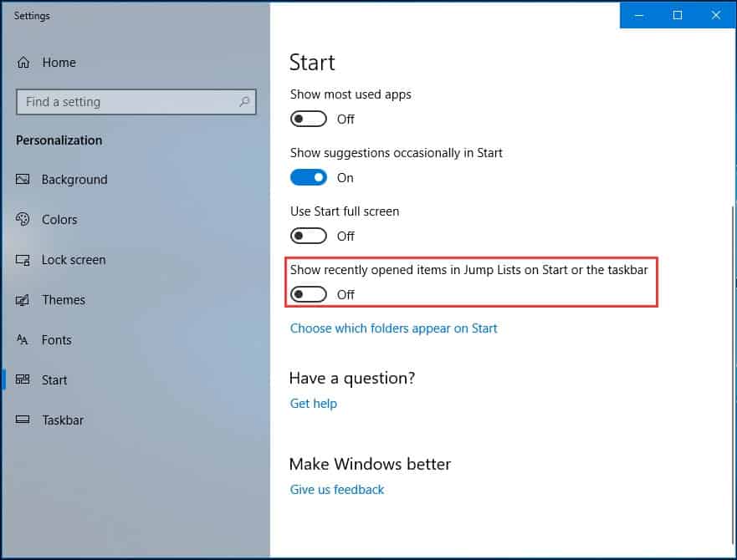
Task: Enable showing recently opened items in Jump Lists
Action: click(309, 294)
